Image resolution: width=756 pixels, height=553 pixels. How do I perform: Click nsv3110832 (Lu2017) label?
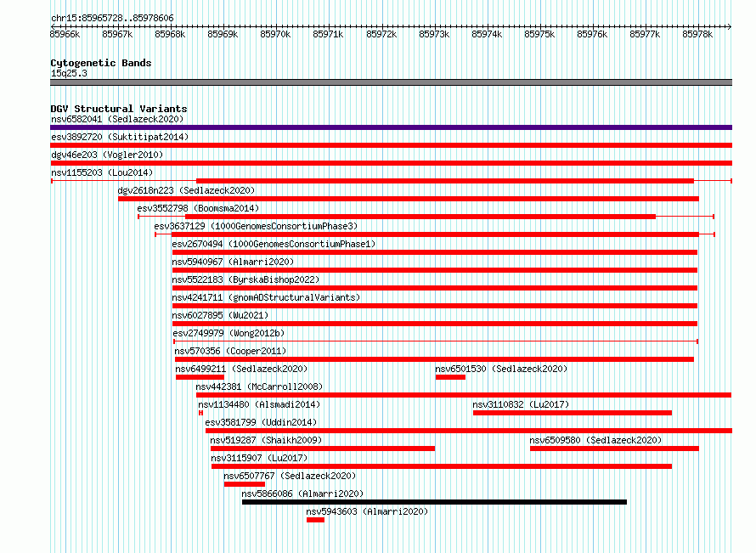tap(521, 404)
